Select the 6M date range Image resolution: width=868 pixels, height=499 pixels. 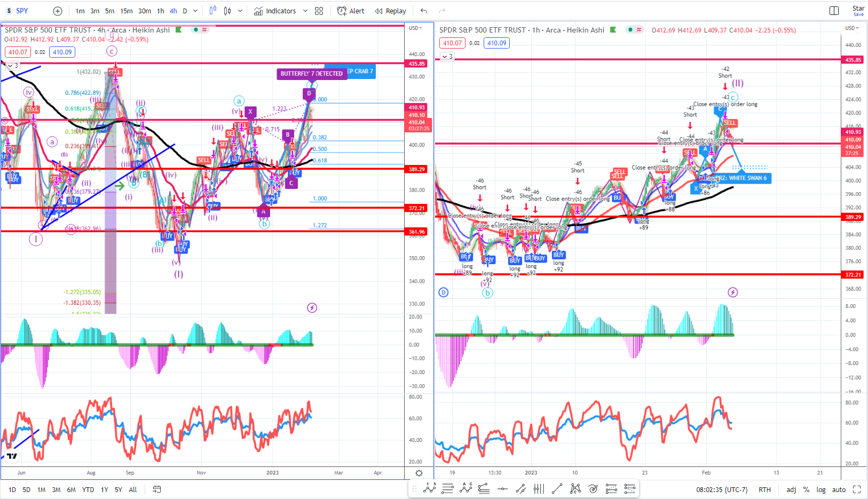coord(72,489)
